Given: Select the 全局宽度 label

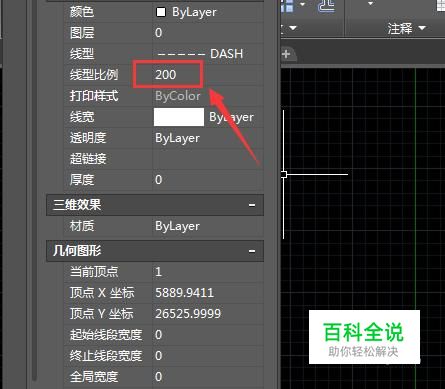Looking at the screenshot, I should coord(94,377).
